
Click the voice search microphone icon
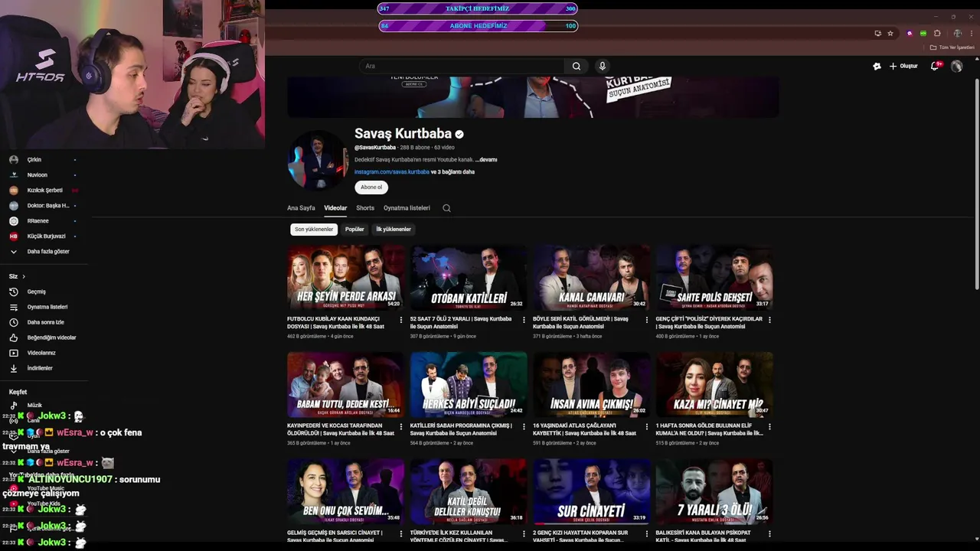603,66
